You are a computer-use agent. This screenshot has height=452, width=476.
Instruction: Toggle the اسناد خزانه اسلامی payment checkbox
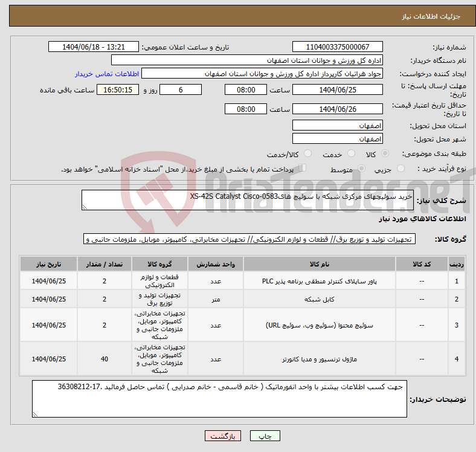point(302,167)
